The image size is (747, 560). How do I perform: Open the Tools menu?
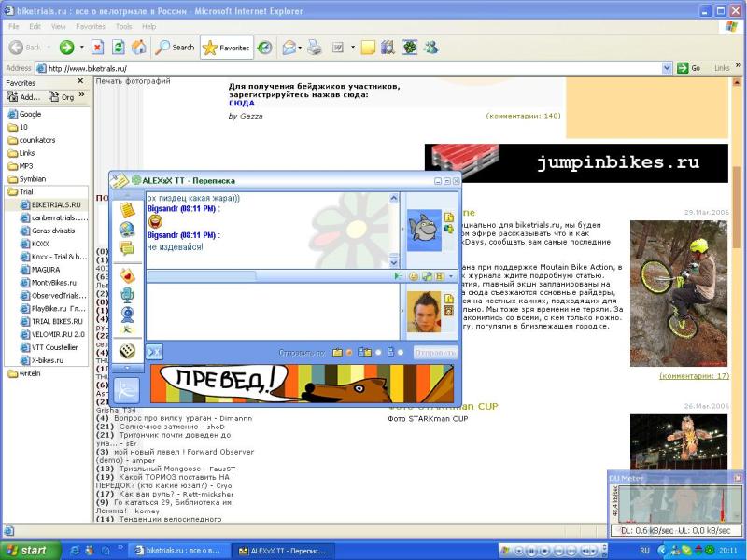121,26
